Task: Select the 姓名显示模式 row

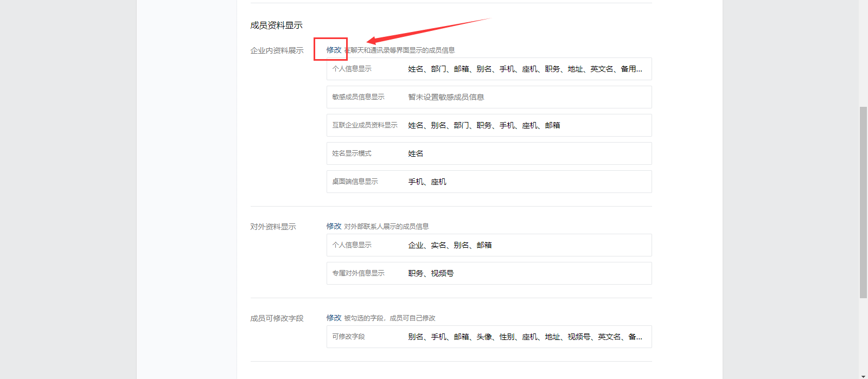Action: click(489, 153)
